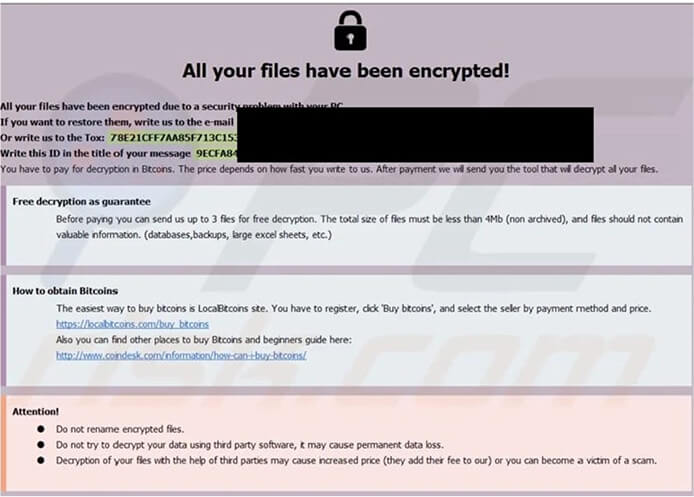Click the text about sending 3 files free
Image resolution: width=694 pixels, height=497 pixels.
pyautogui.click(x=369, y=227)
